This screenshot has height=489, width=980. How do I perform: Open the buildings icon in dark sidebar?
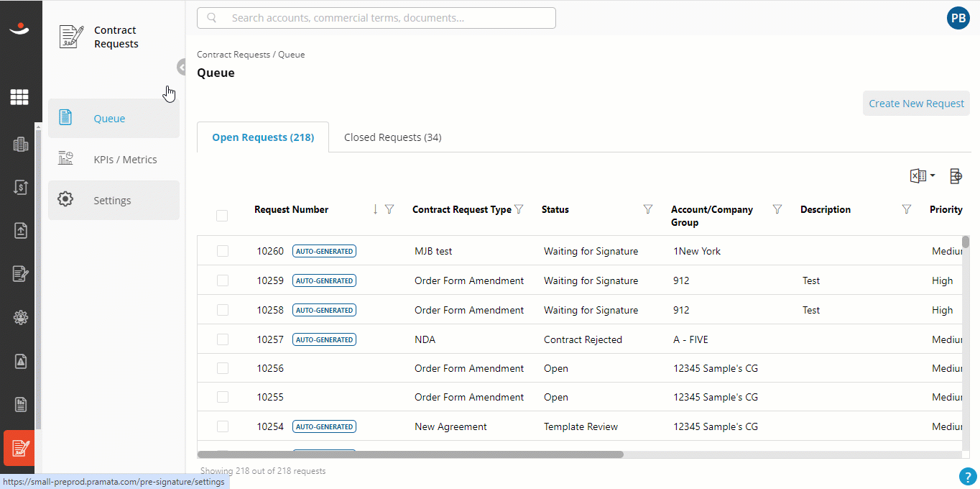click(x=20, y=144)
